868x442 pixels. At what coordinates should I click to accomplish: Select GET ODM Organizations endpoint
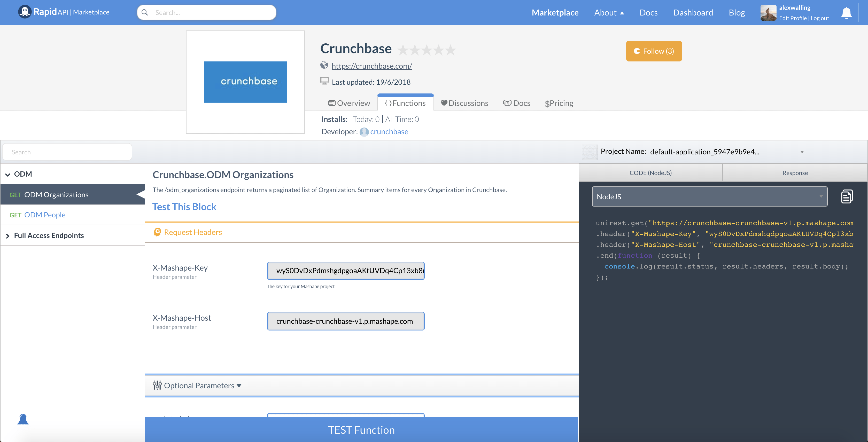(72, 195)
